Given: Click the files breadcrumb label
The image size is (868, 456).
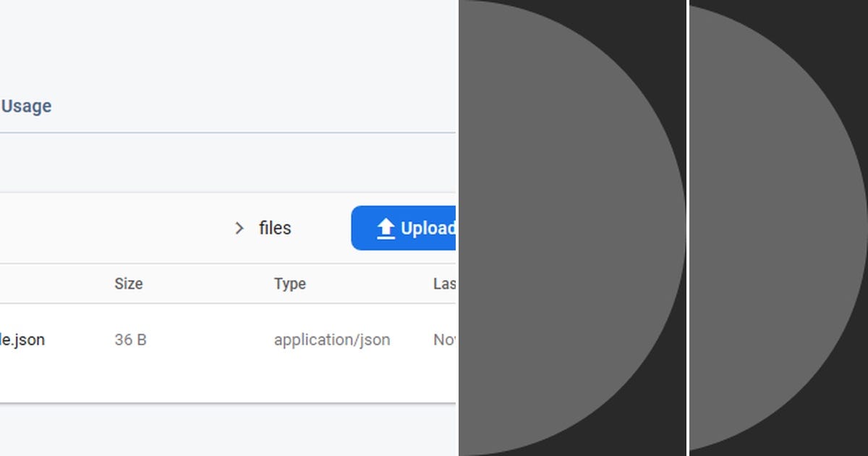Looking at the screenshot, I should 274,228.
